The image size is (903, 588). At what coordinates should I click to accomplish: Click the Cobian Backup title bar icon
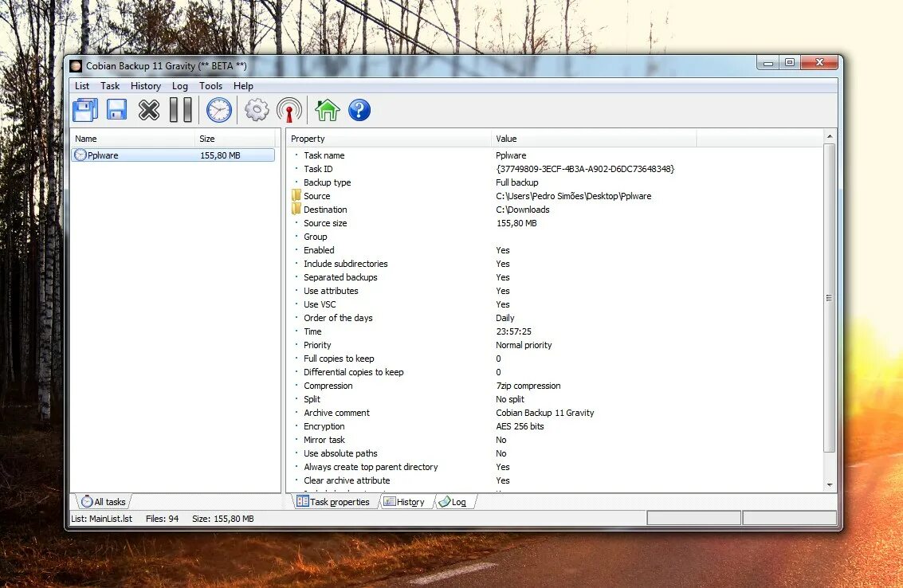click(76, 65)
